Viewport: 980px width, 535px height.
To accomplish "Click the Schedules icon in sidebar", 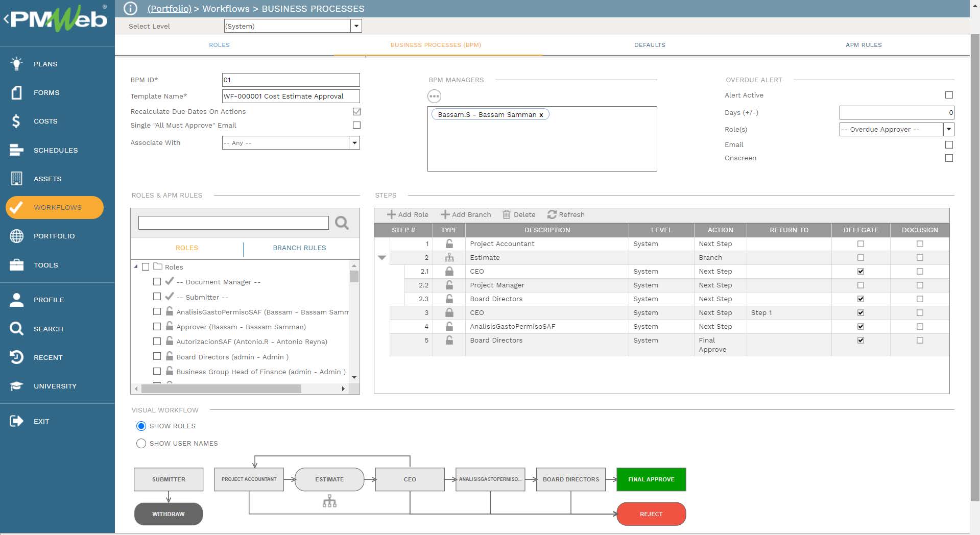I will [16, 150].
